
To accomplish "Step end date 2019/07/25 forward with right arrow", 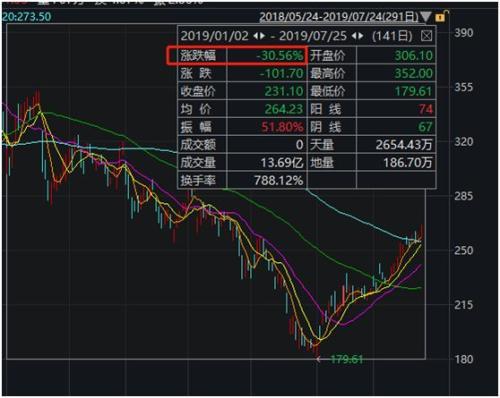I will click(361, 36).
